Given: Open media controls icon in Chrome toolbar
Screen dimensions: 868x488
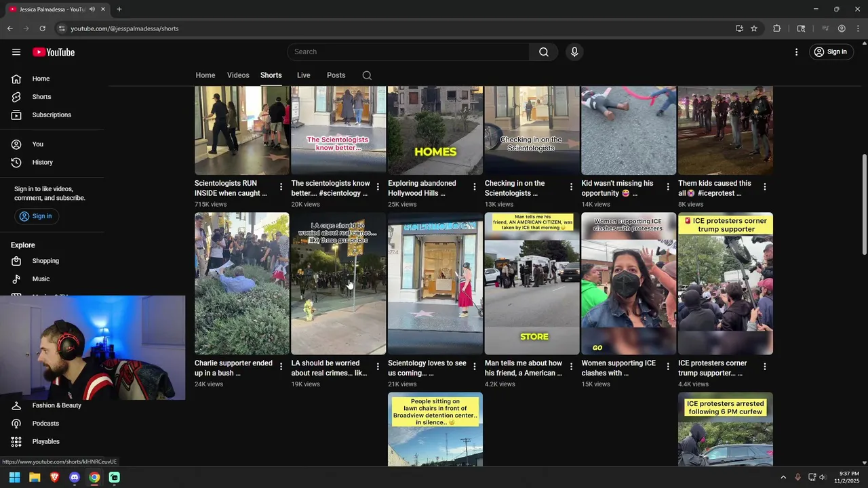Looking at the screenshot, I should coord(825,28).
